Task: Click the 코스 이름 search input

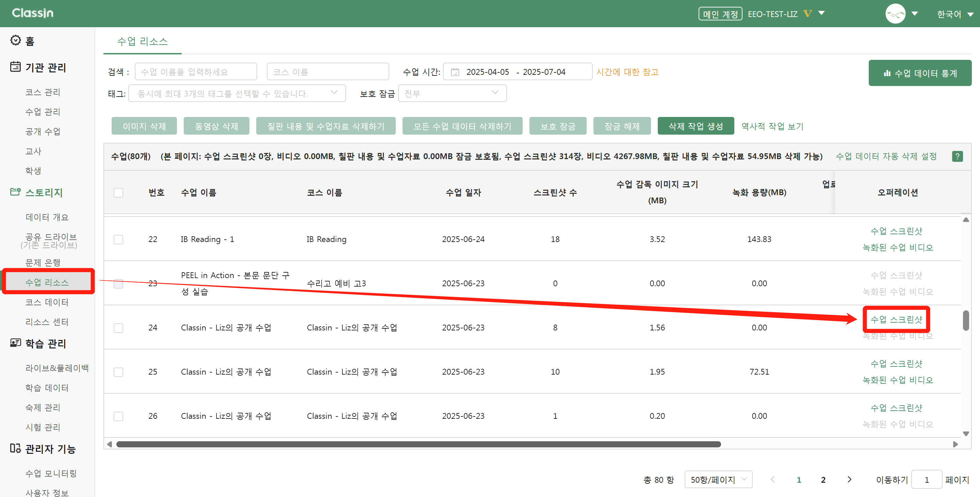Action: pyautogui.click(x=328, y=71)
